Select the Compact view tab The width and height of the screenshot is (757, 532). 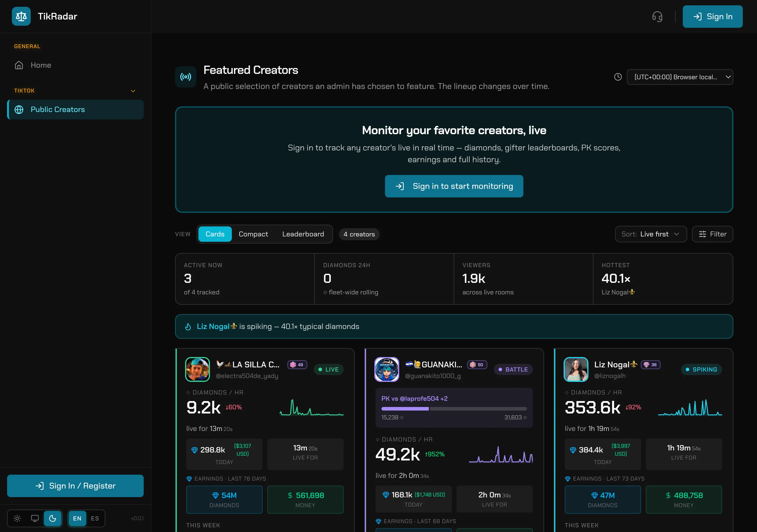pyautogui.click(x=253, y=234)
